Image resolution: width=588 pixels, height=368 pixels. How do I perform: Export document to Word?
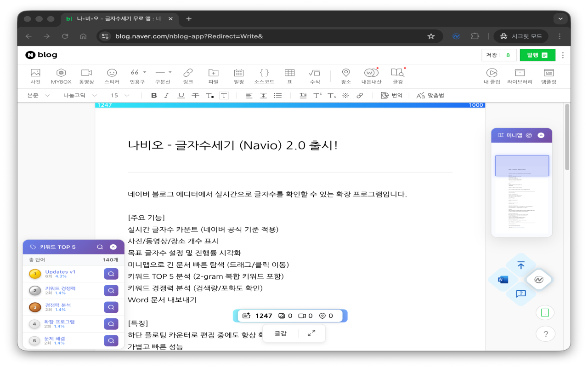(503, 280)
